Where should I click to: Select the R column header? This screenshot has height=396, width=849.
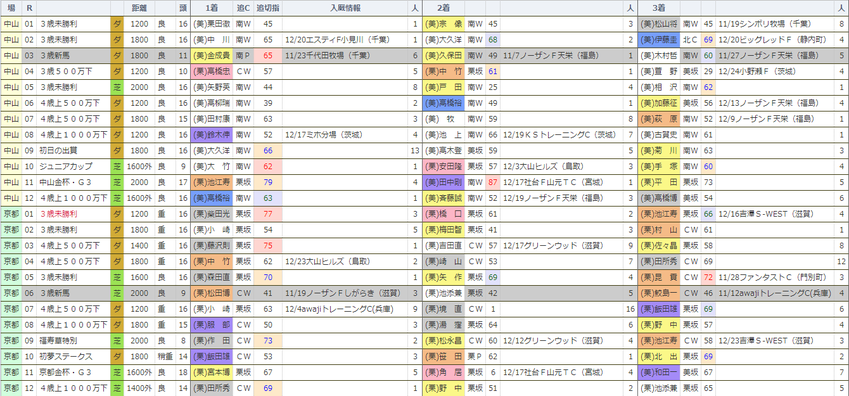tap(29, 8)
